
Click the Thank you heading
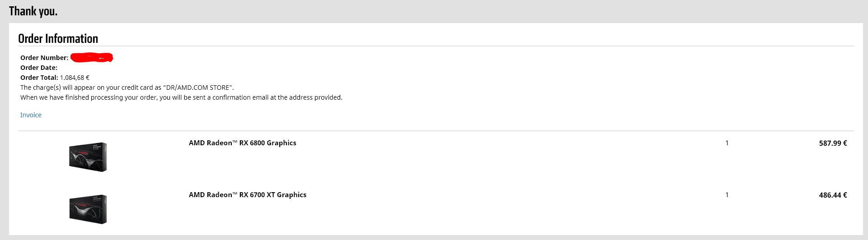(33, 11)
